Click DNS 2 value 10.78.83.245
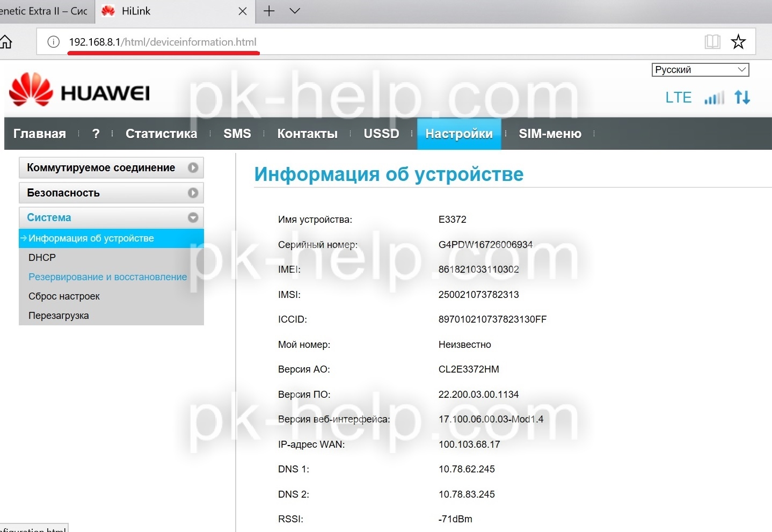The height and width of the screenshot is (532, 772). 467,494
